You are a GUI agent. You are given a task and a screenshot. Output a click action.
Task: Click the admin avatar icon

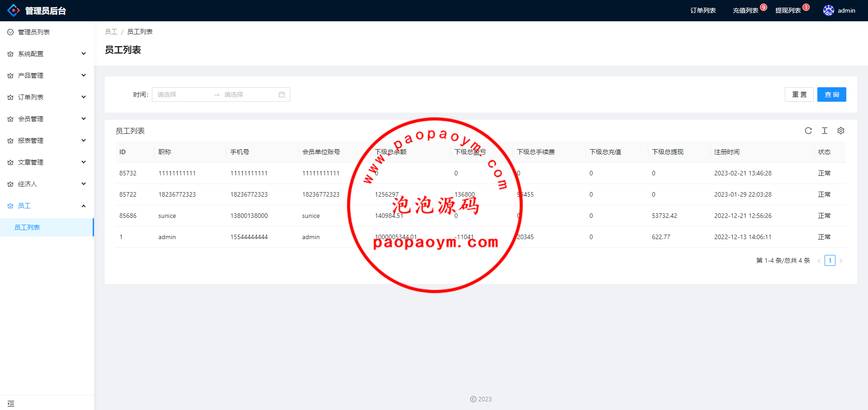(x=828, y=10)
